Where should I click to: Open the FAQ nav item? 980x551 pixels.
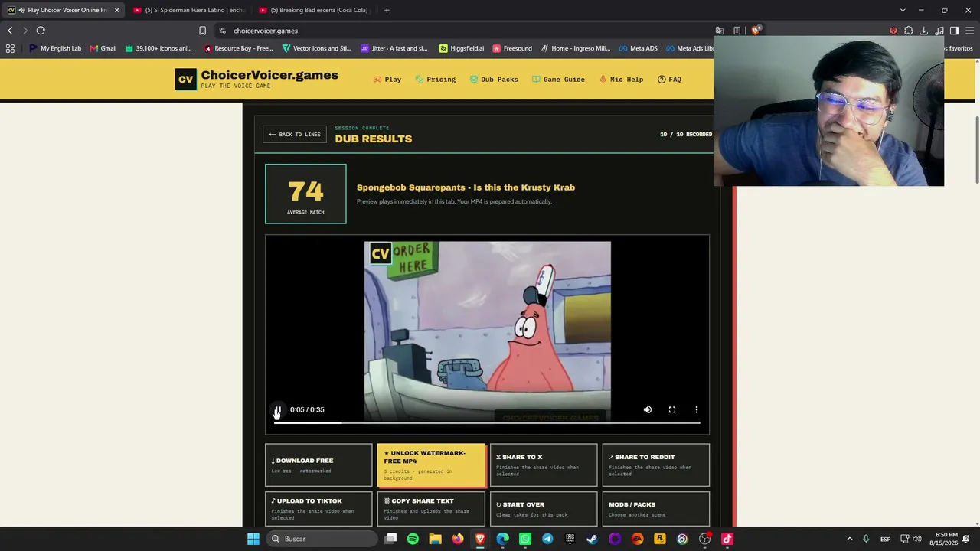coord(669,80)
